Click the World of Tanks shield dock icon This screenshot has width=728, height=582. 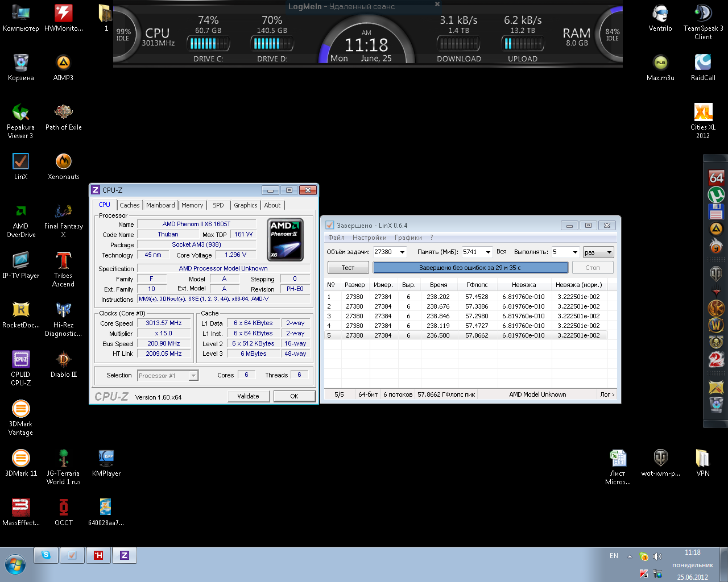click(716, 273)
